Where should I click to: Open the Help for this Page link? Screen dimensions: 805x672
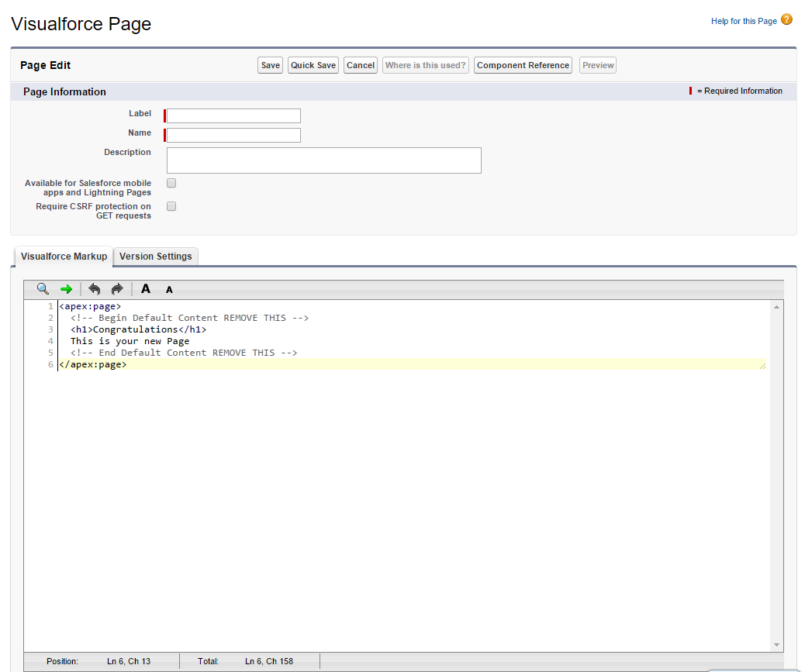pyautogui.click(x=743, y=21)
